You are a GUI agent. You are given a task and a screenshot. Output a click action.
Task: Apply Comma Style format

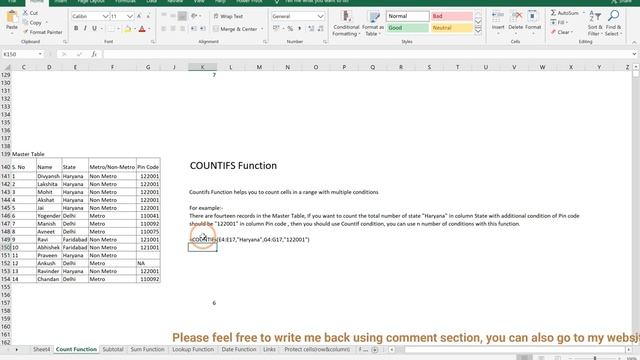300,29
